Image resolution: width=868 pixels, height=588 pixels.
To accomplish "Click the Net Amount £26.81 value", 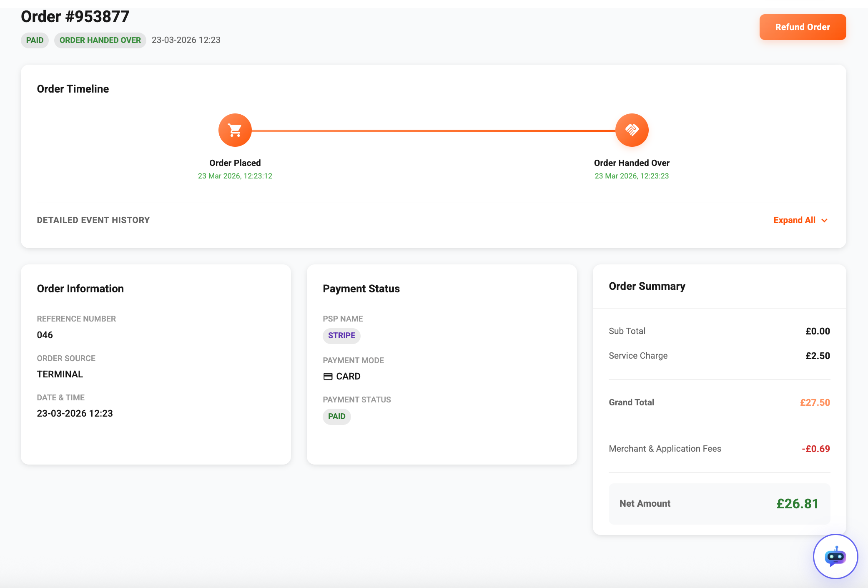I will coord(798,504).
